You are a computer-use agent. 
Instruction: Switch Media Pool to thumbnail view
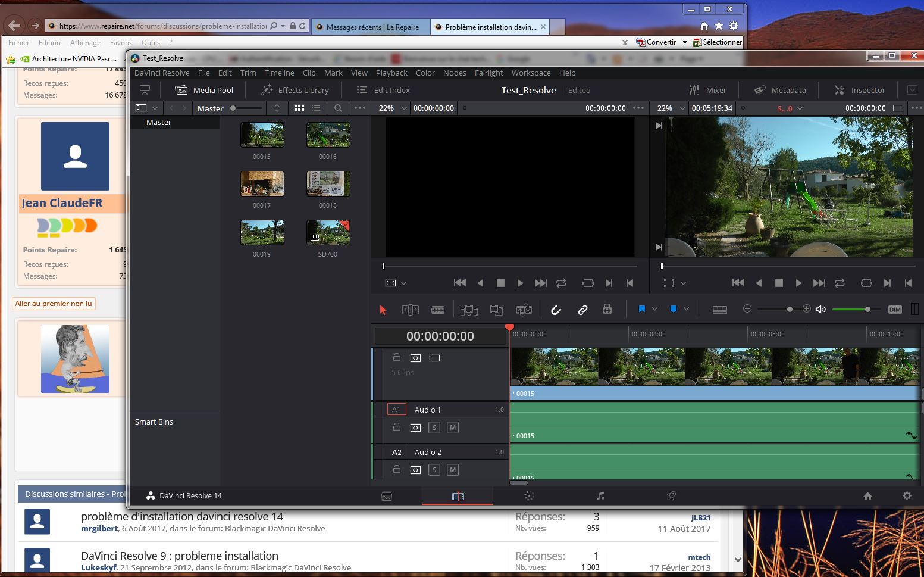click(x=299, y=108)
